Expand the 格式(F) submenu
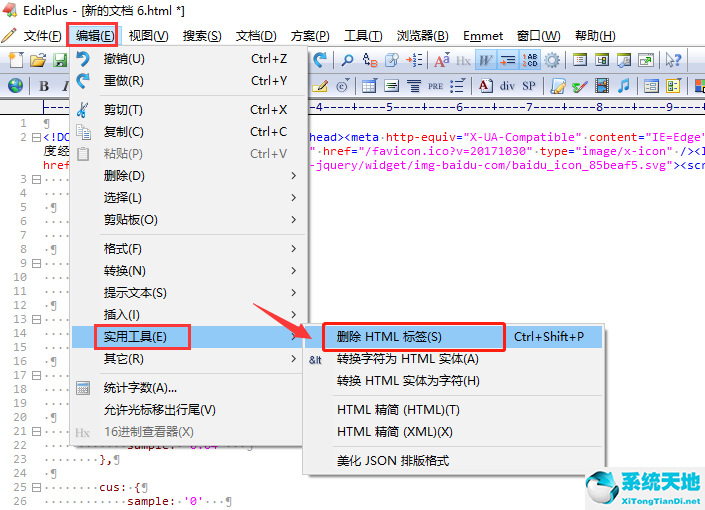Viewport: 705px width, 510px height. click(x=188, y=249)
